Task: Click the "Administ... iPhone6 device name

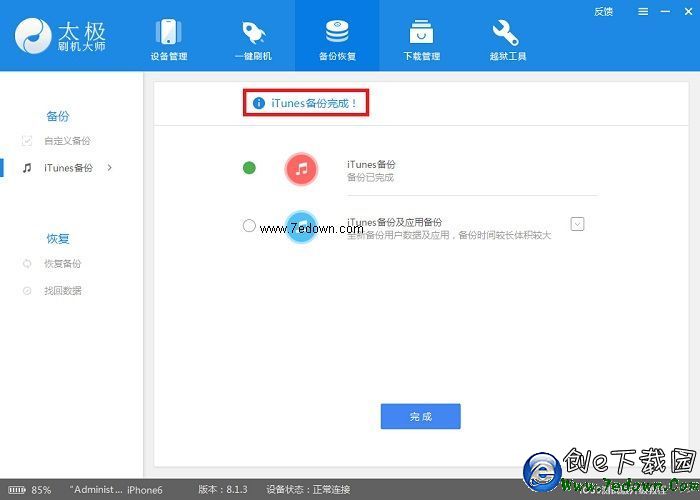Action: point(116,490)
